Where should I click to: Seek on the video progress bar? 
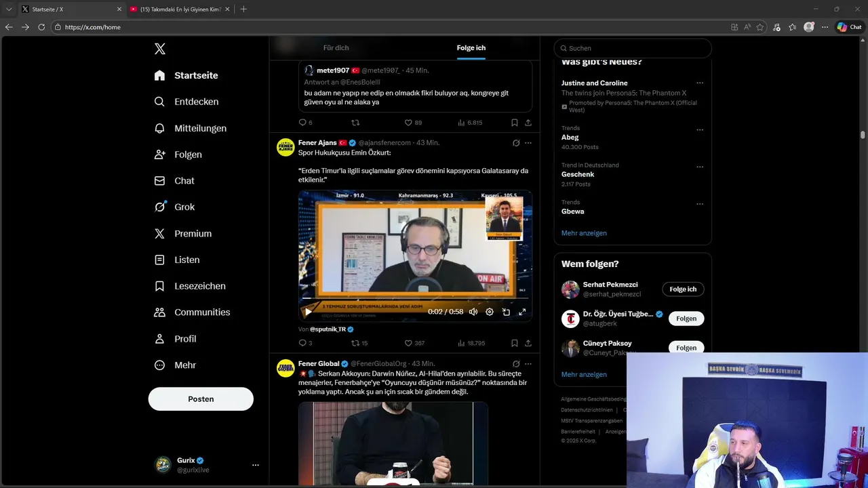tap(415, 298)
